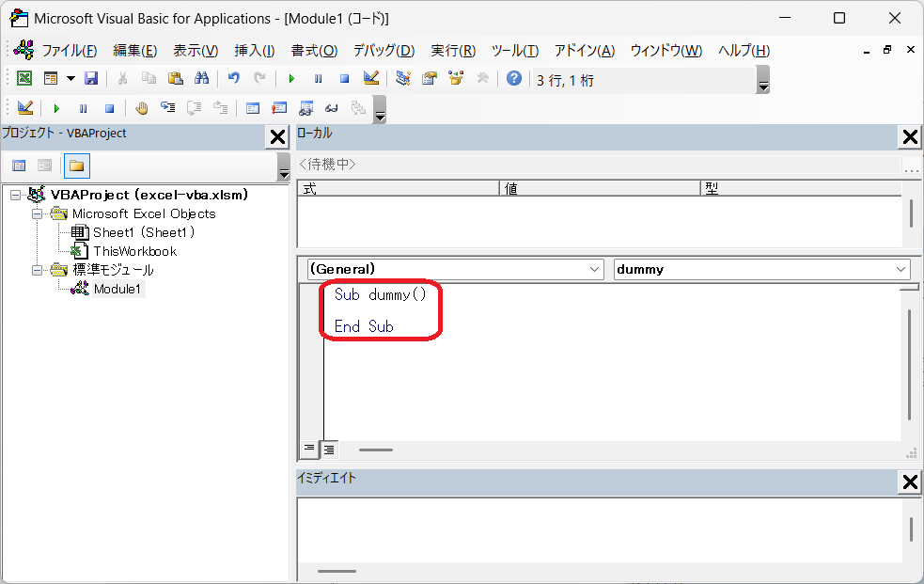Click the View Code button in Project Explorer
Screen dimensions: 924x584
19,166
